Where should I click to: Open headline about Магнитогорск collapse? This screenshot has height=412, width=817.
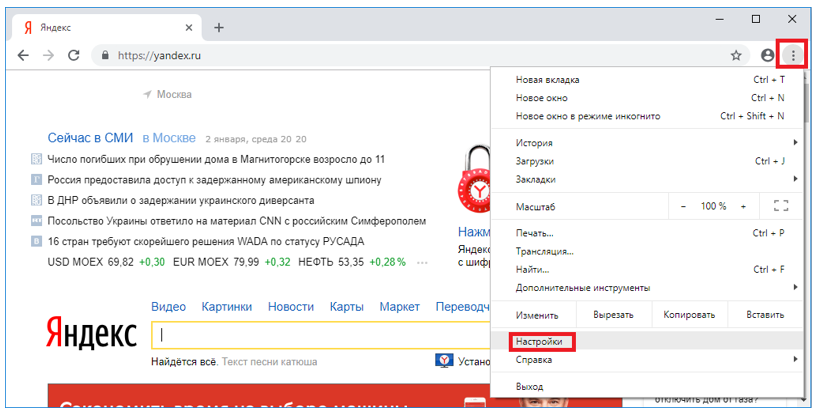coord(216,159)
